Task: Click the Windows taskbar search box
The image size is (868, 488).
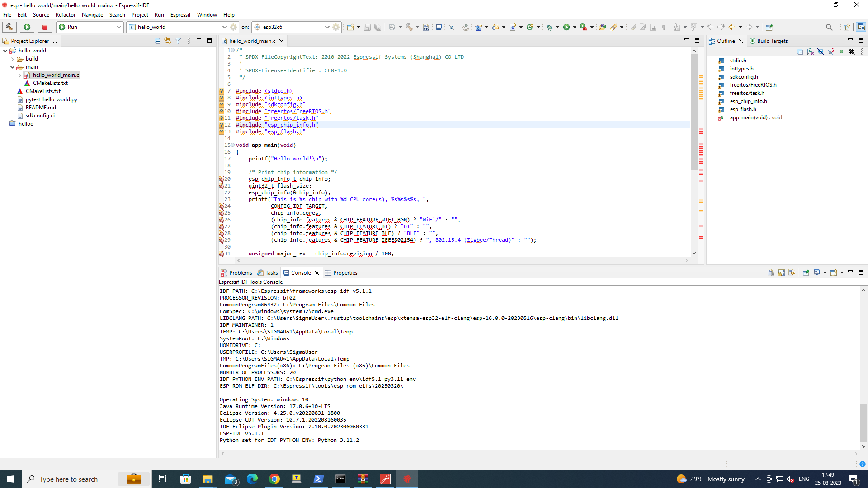Action: [86, 479]
